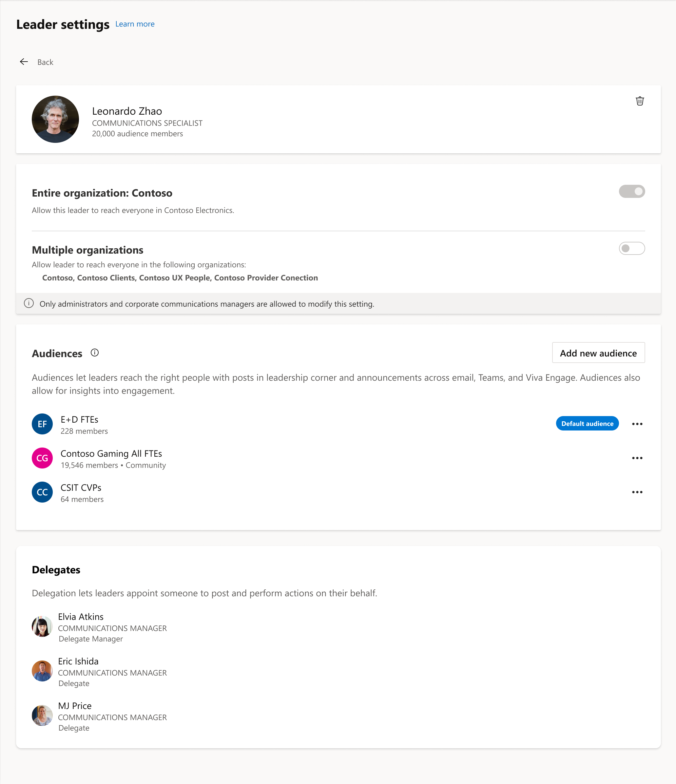Enable the Multiple organizations toggle
Screen dimensions: 676x784
(631, 249)
